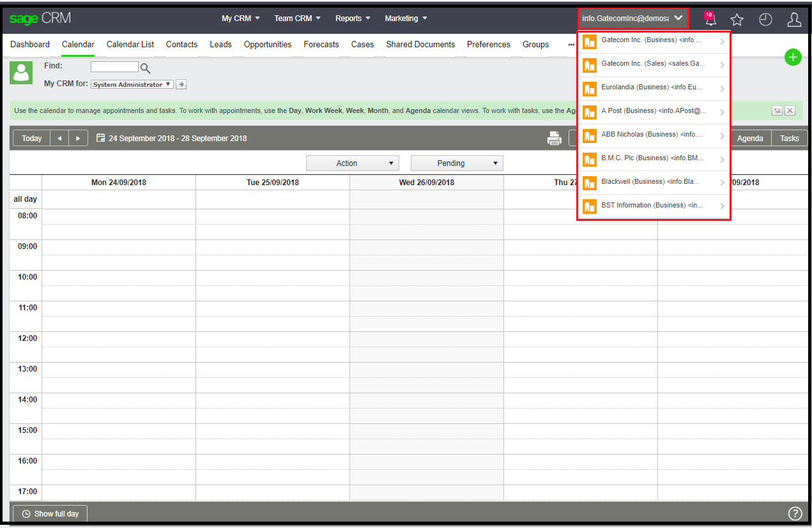Click the printer icon in calendar toolbar
812x528 pixels.
[x=555, y=139]
